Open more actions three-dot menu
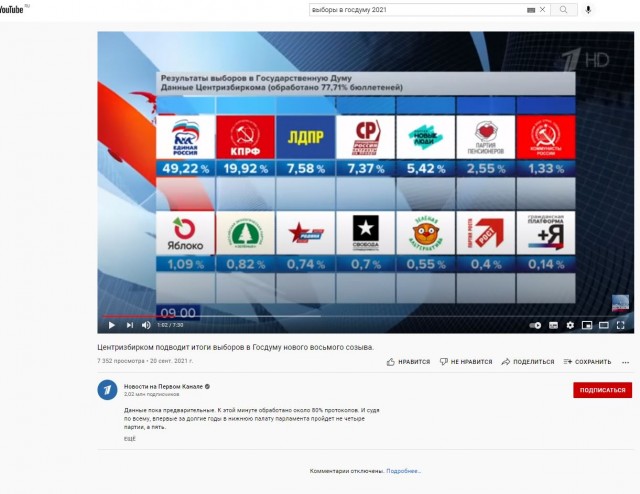The height and width of the screenshot is (494, 640). tap(625, 362)
